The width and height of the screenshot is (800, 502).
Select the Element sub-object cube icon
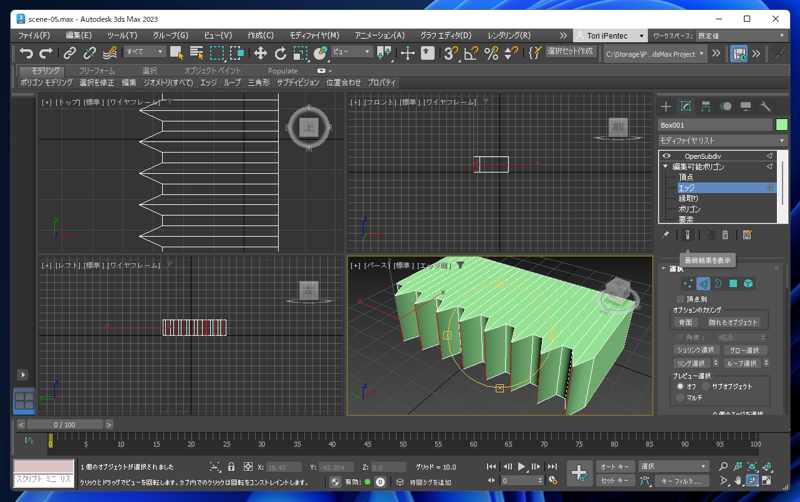pos(748,284)
